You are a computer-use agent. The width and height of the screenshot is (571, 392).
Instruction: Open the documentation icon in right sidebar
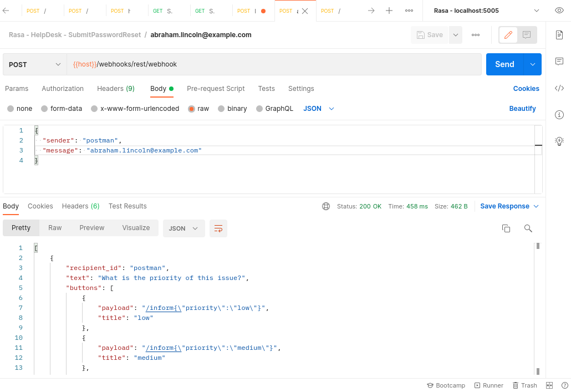click(x=559, y=35)
